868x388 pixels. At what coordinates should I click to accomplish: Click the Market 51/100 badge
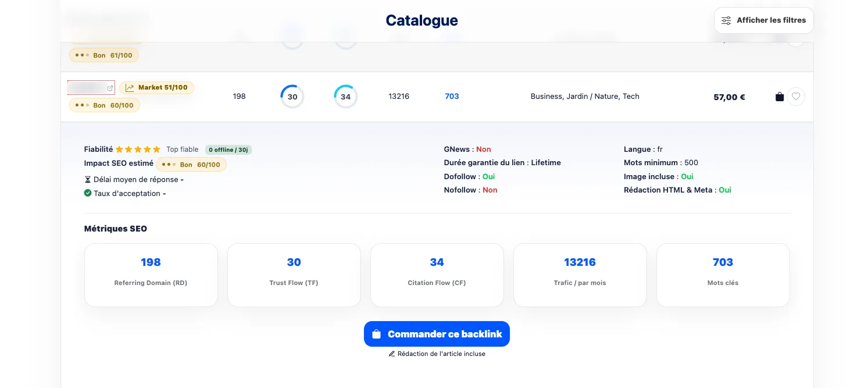(157, 88)
